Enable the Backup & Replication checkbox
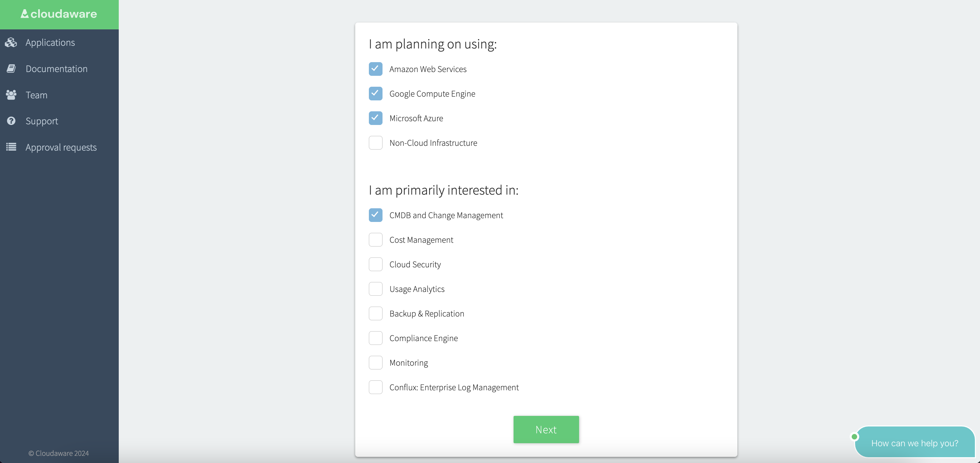The image size is (980, 463). 376,313
